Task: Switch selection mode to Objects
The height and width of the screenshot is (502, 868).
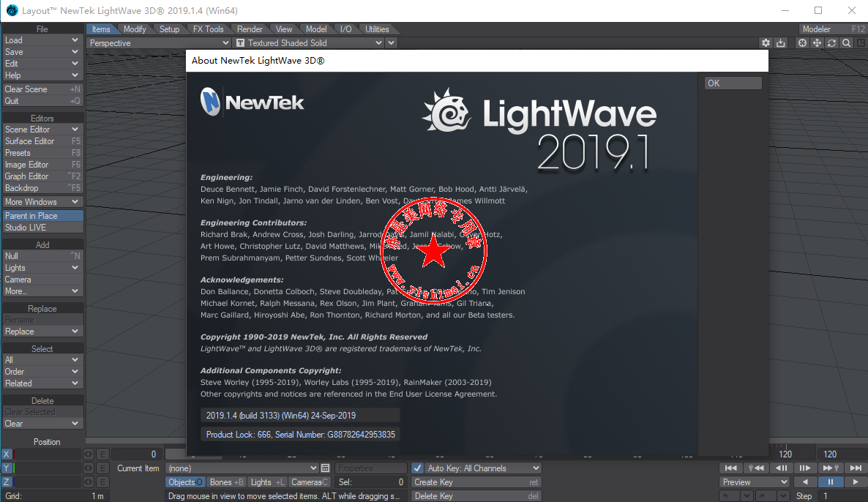Action: tap(185, 482)
